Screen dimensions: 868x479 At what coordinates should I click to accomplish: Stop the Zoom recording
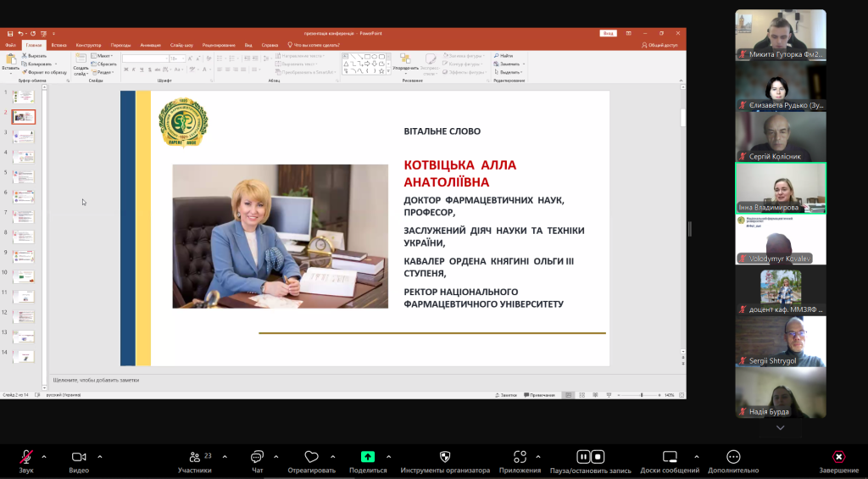click(x=598, y=457)
